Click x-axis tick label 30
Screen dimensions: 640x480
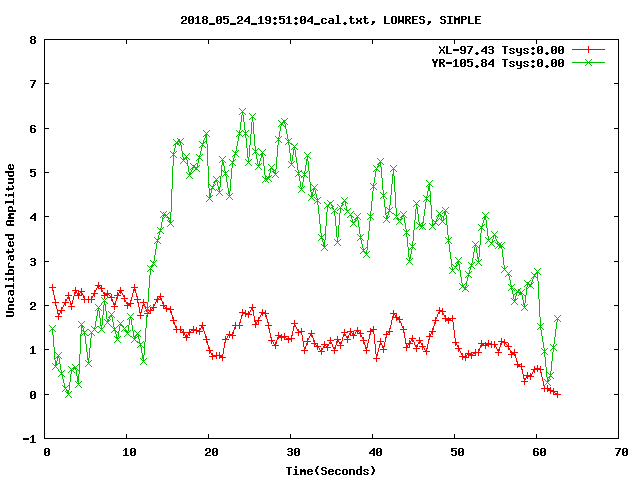pos(293,452)
